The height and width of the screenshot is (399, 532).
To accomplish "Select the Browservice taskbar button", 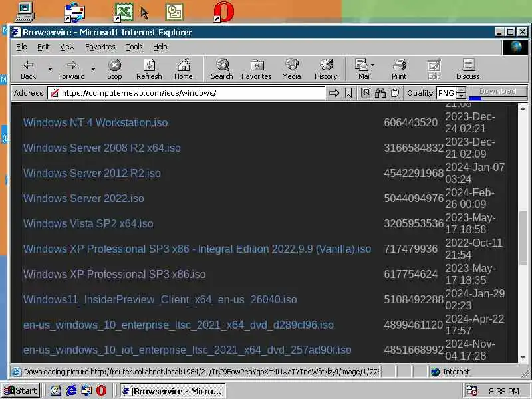I will [x=173, y=391].
